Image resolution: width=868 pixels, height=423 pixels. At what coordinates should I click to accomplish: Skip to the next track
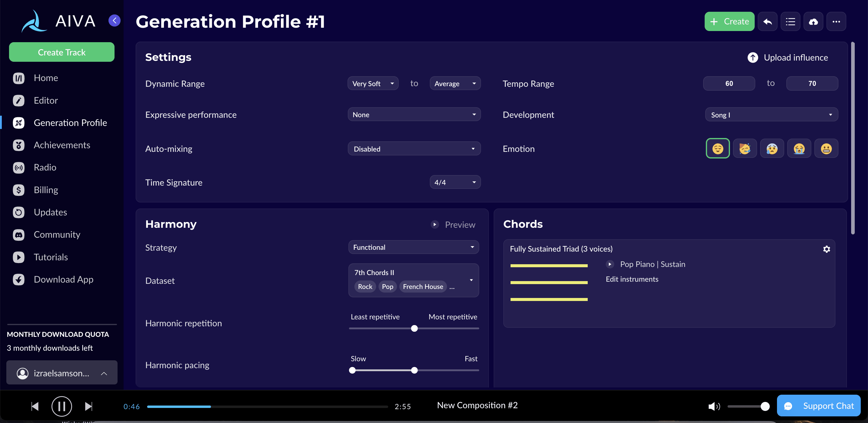click(x=89, y=406)
